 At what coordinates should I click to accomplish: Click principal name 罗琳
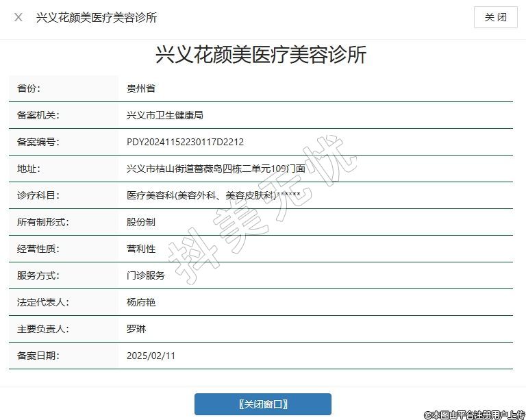pyautogui.click(x=136, y=329)
